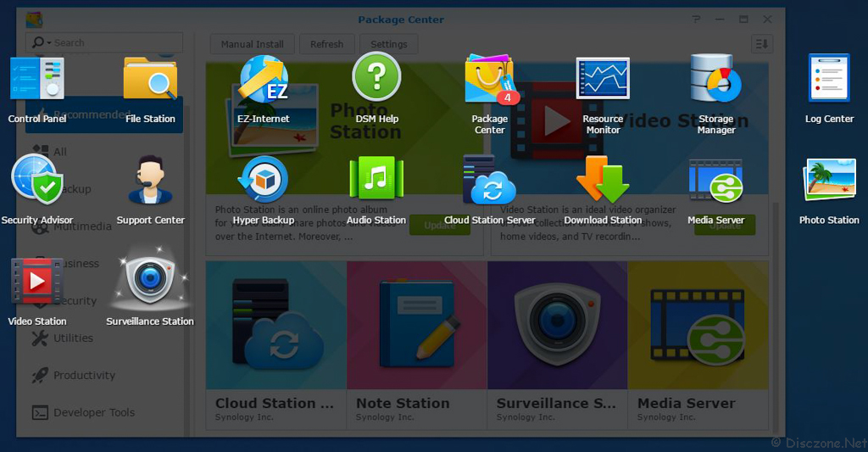Open the Surveillance Station package card
The width and height of the screenshot is (868, 452).
[558, 345]
